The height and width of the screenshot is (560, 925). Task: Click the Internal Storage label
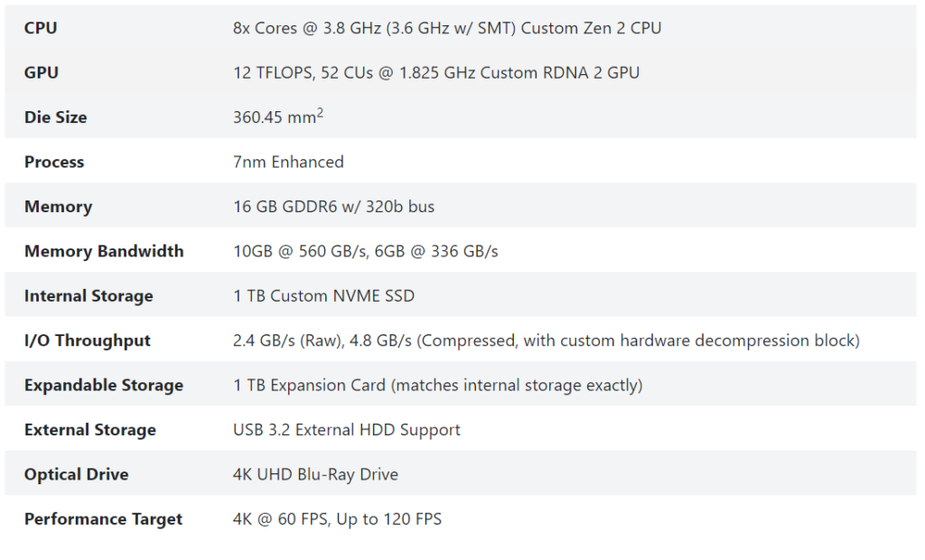click(89, 296)
